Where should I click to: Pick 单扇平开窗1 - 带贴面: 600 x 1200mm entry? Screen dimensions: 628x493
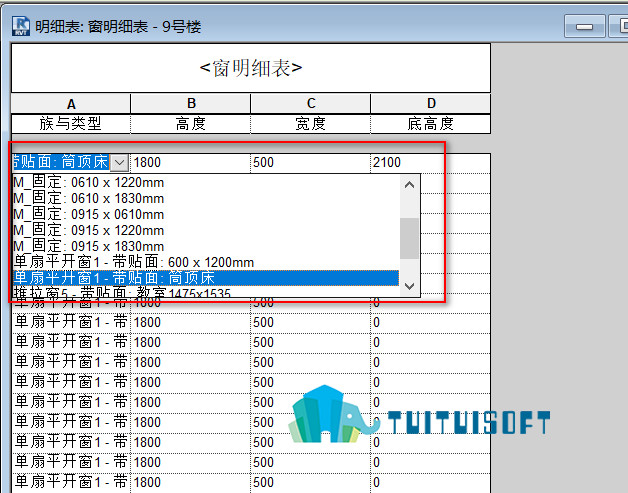[x=206, y=262]
